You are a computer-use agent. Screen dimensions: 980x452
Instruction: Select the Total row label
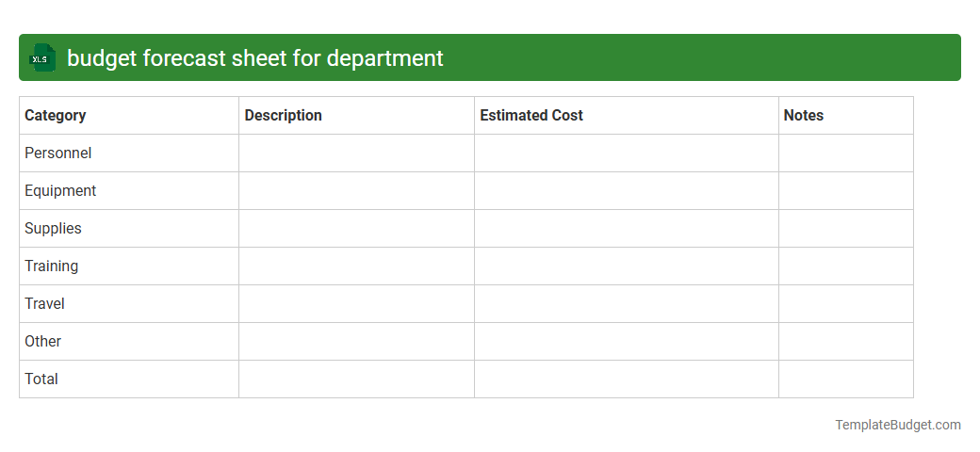(41, 379)
